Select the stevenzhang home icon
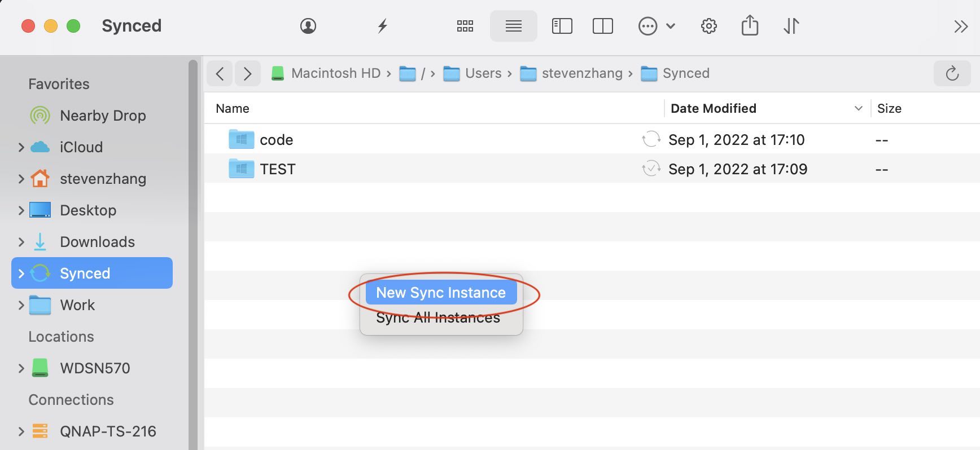 point(40,178)
